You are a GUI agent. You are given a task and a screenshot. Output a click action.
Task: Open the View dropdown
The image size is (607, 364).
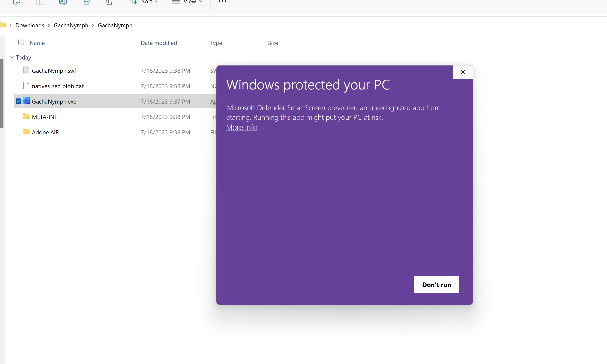[x=187, y=2]
